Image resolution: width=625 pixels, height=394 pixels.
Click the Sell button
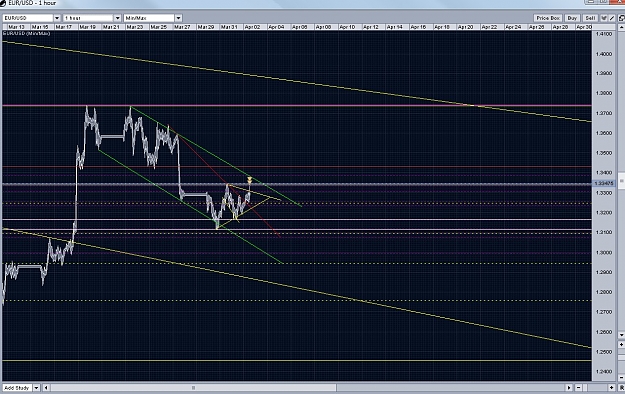[x=590, y=18]
